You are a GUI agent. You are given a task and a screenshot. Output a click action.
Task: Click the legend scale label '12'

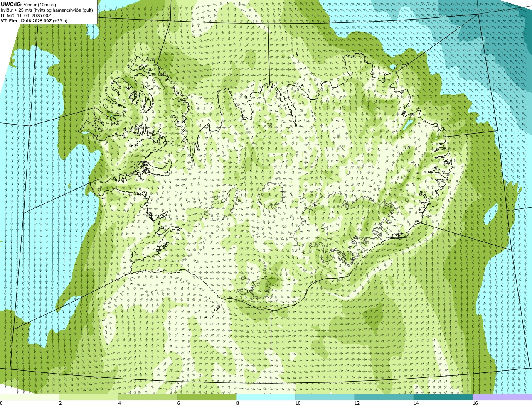[x=357, y=403]
